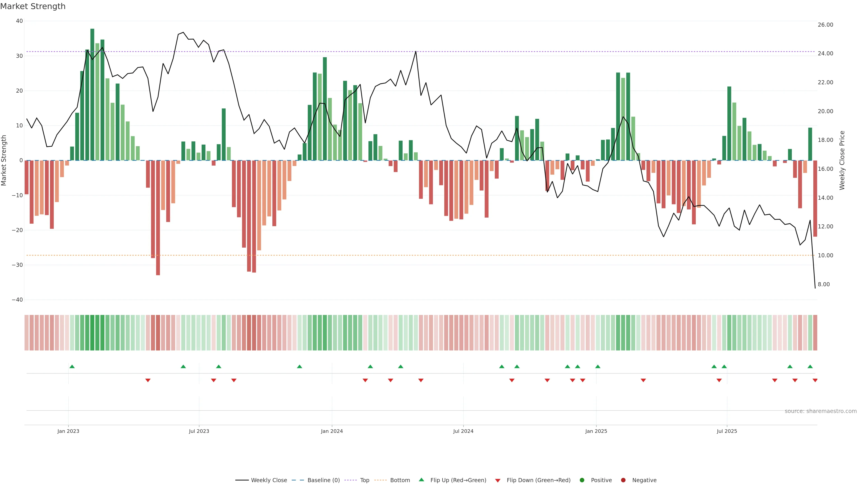The height and width of the screenshot is (488, 868).
Task: Click the rightmost red heatmap strip cell
Action: (x=815, y=333)
